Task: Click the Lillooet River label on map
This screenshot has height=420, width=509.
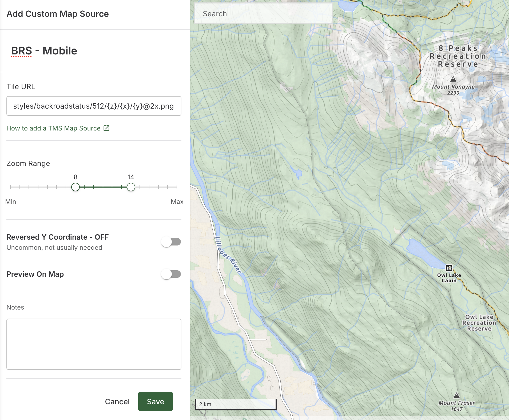Action: tap(228, 255)
